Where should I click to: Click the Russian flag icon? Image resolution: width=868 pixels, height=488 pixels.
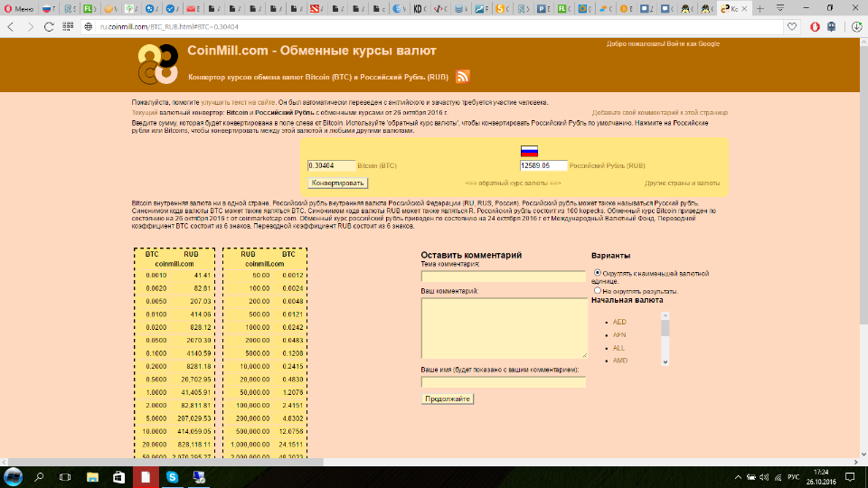[529, 151]
